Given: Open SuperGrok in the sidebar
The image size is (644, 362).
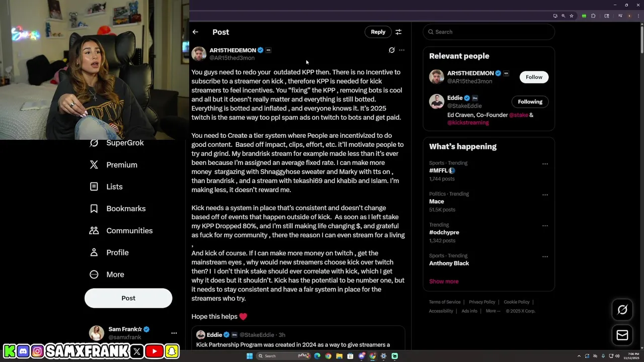Looking at the screenshot, I should click(117, 143).
